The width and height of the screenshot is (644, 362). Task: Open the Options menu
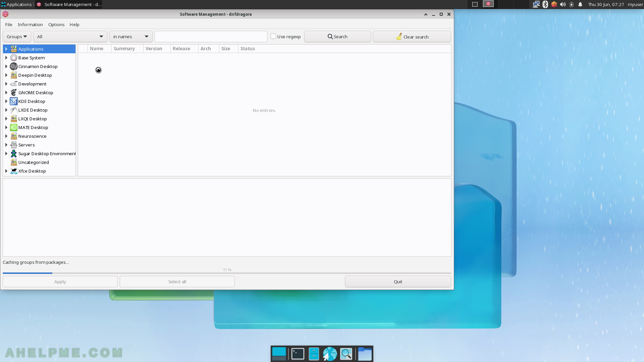[56, 24]
